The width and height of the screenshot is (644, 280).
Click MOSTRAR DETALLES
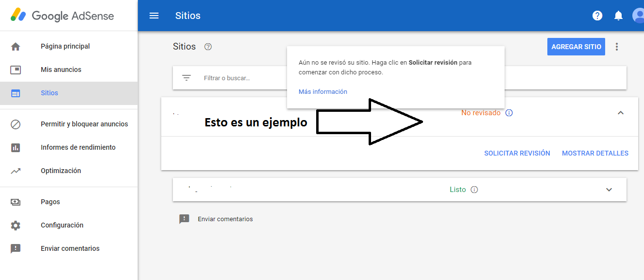click(x=595, y=153)
